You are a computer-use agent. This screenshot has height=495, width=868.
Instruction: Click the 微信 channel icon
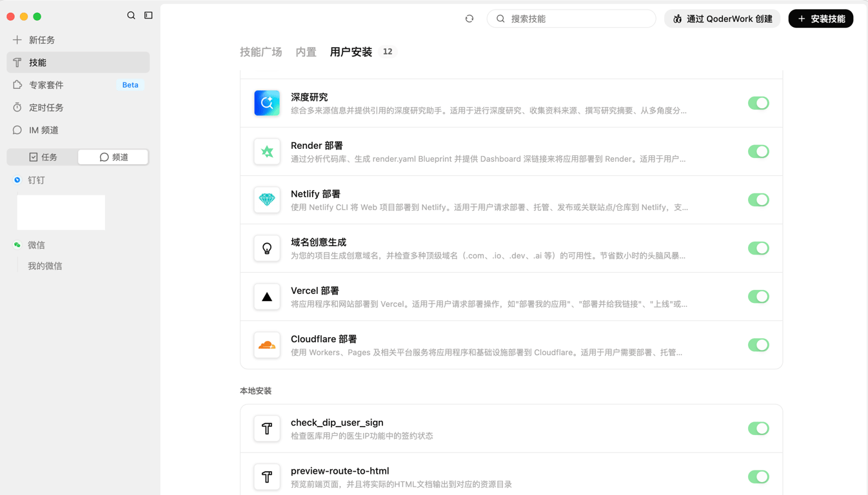17,245
